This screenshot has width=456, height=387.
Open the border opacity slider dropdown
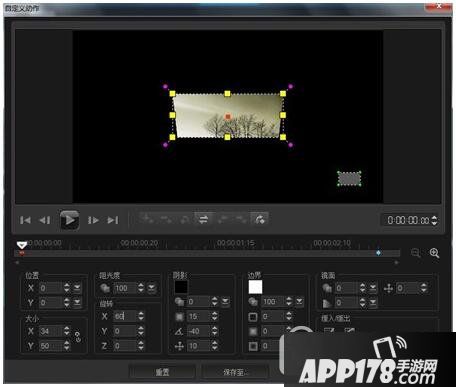pos(299,302)
